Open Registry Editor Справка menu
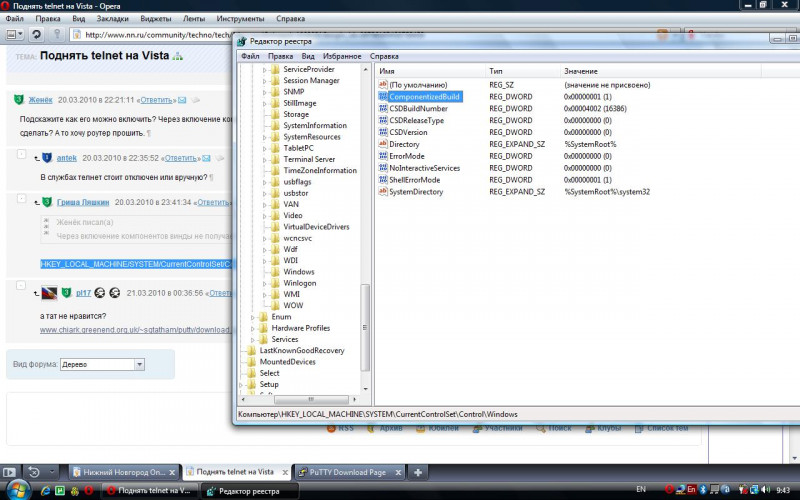Screen dimensions: 800x500 384,56
